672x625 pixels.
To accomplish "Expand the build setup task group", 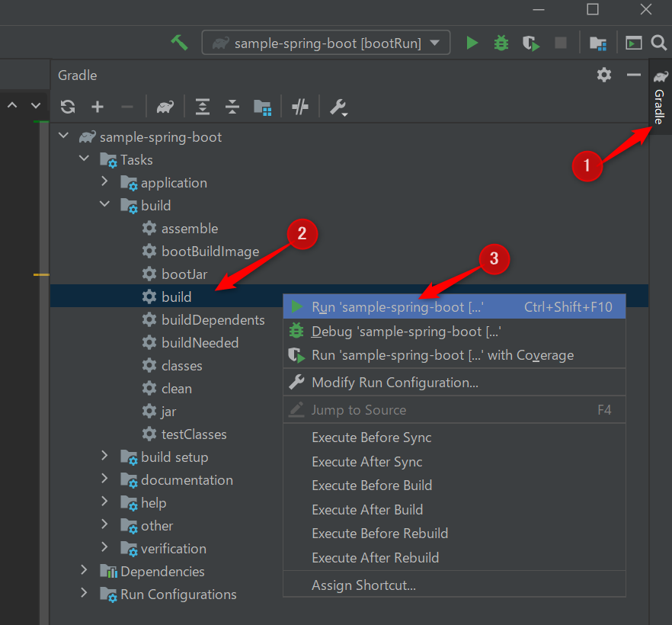I will (x=104, y=456).
